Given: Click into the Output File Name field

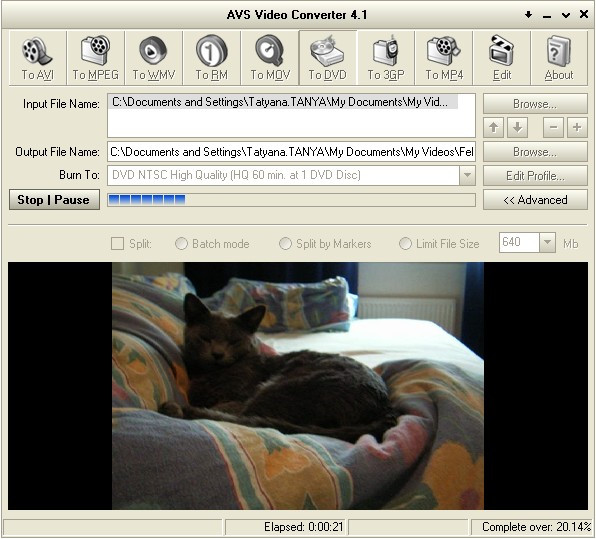Looking at the screenshot, I should [x=291, y=152].
